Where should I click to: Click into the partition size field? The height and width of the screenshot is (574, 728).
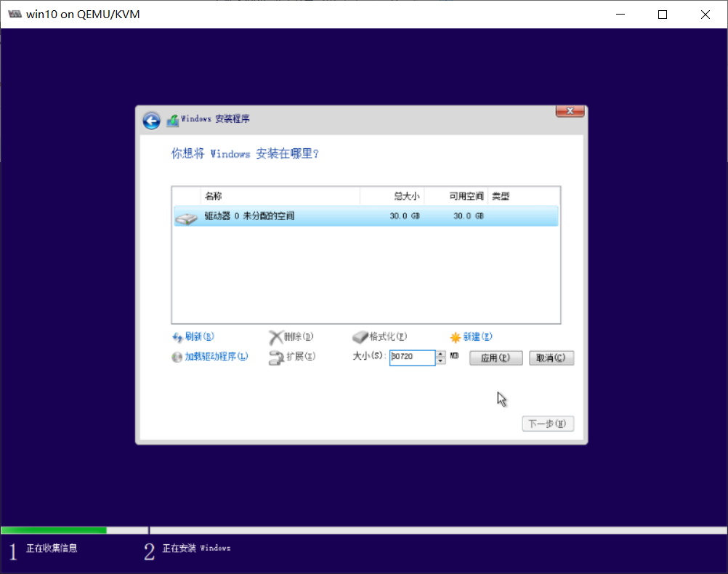point(412,357)
